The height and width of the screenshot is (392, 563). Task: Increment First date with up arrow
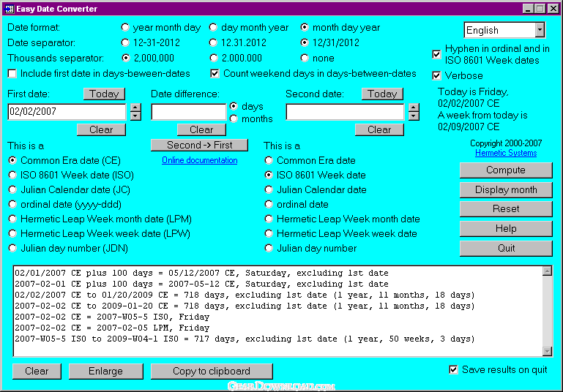pyautogui.click(x=135, y=108)
